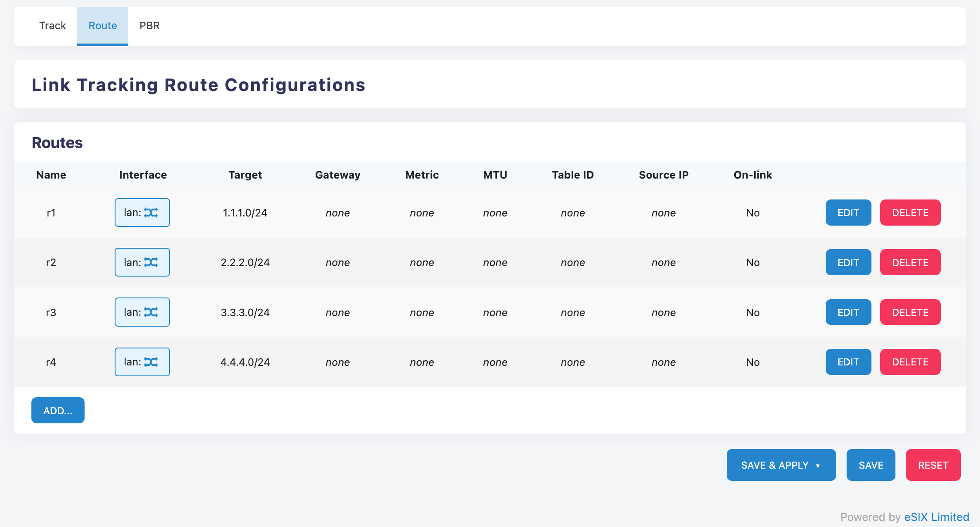This screenshot has width=980, height=527.
Task: Click the 2.2.2.0/24 target cell
Action: click(x=245, y=263)
